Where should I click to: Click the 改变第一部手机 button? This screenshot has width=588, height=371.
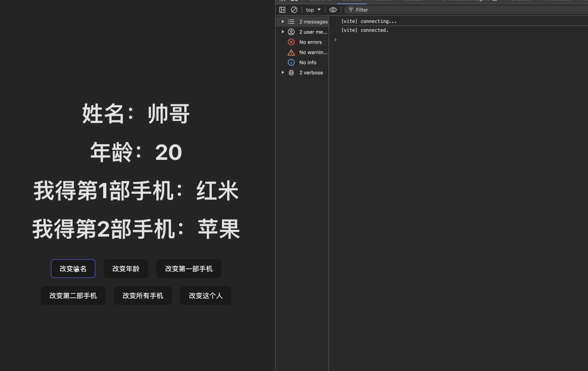(x=188, y=268)
